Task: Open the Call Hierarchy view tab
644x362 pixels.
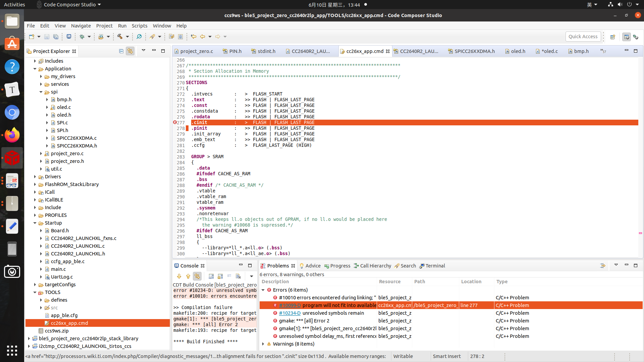Action: (375, 266)
